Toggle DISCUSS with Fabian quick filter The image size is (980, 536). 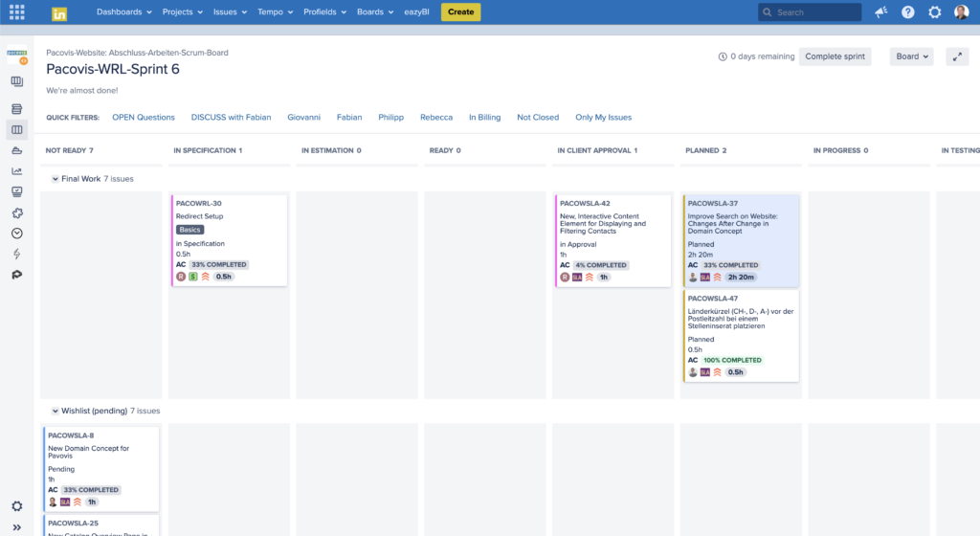coord(232,117)
